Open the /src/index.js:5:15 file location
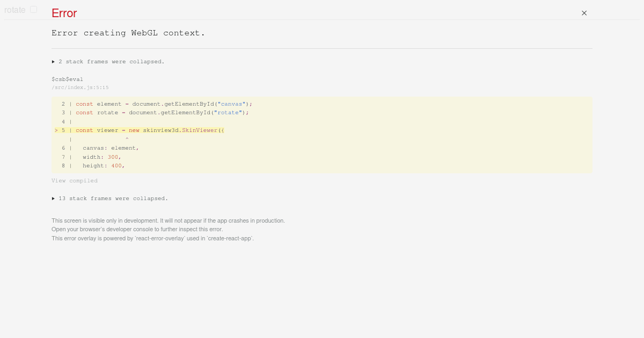Image resolution: width=644 pixels, height=338 pixels. click(x=80, y=87)
